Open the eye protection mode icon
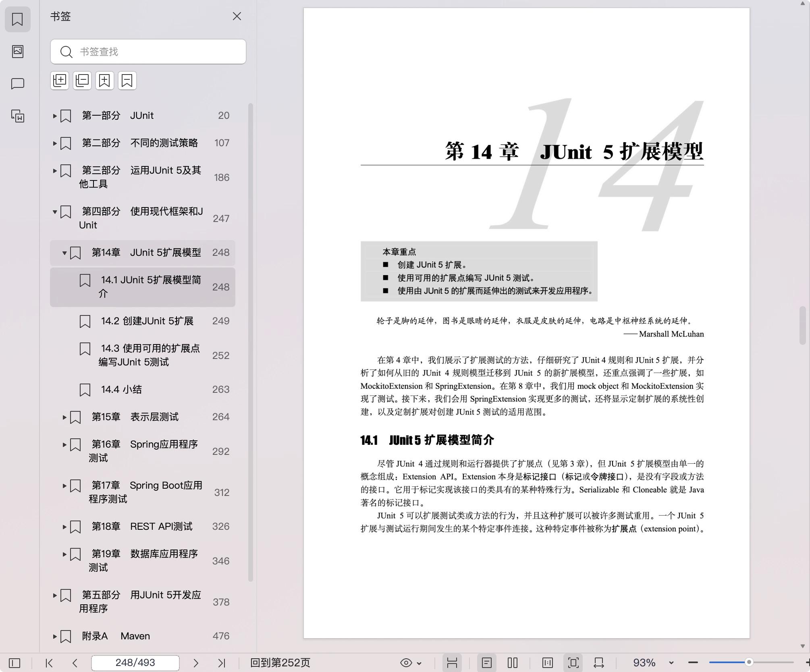Viewport: 810px width, 672px height. coord(406,663)
